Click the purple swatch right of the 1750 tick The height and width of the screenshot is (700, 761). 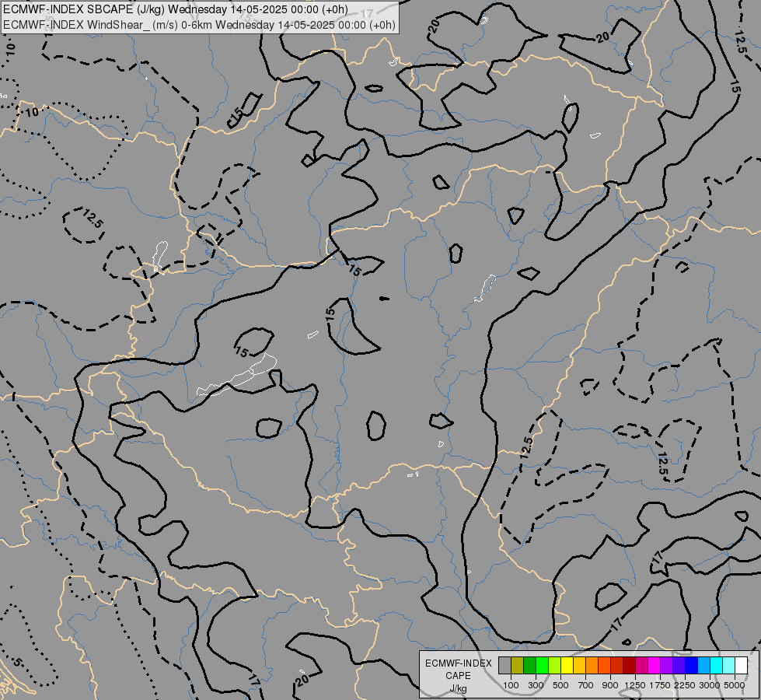click(x=667, y=666)
